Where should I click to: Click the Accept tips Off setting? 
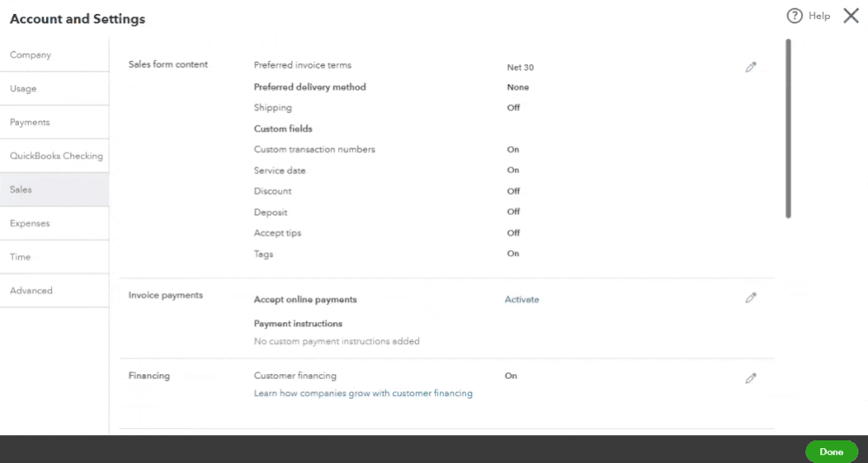coord(513,233)
